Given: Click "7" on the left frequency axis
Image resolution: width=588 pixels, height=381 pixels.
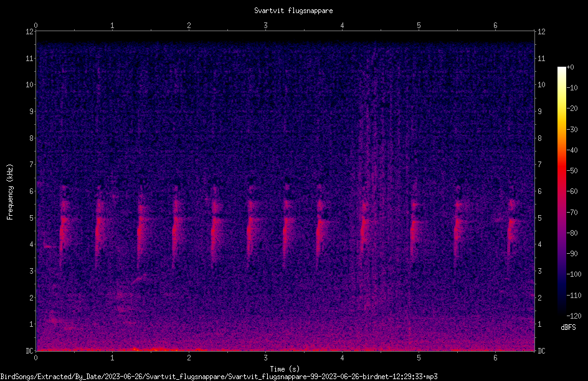Looking at the screenshot, I should [32, 165].
